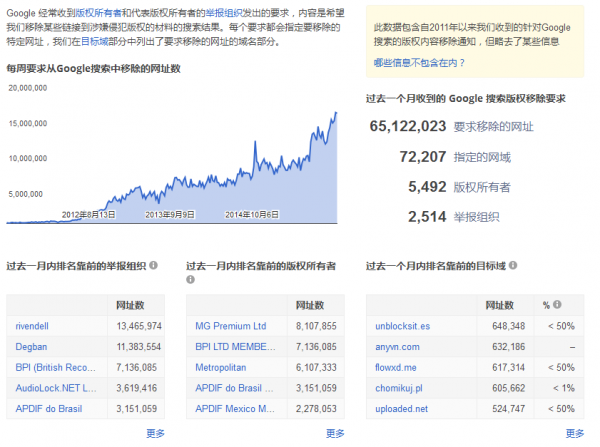Open BPI (British Reco... organization link
The height and width of the screenshot is (447, 600).
pyautogui.click(x=56, y=367)
